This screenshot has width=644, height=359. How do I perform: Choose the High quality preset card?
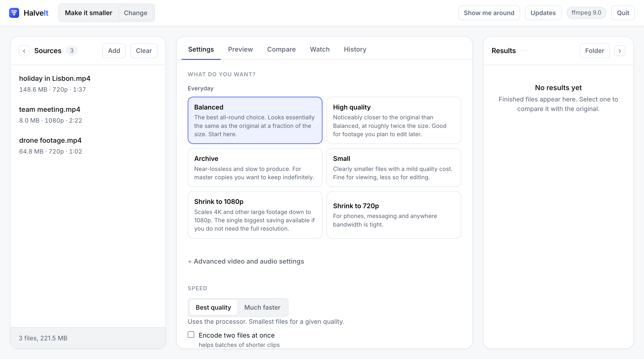tap(394, 120)
